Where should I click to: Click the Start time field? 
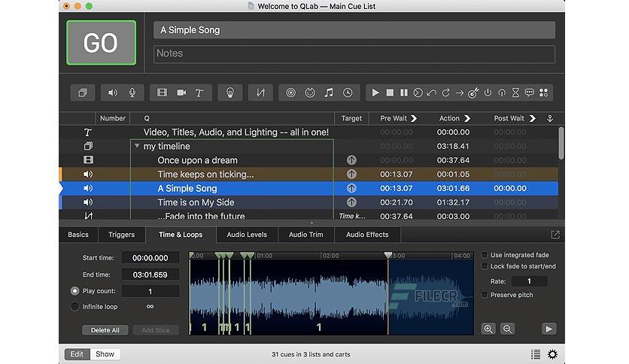(x=150, y=258)
